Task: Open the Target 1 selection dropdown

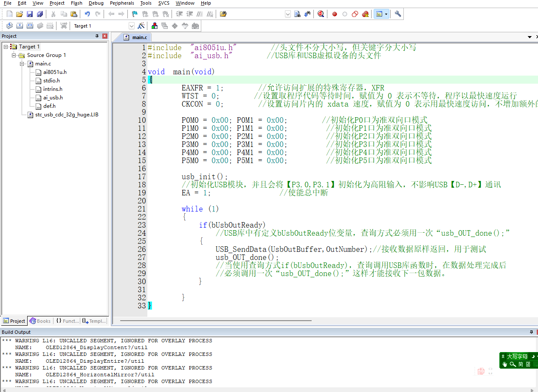Action: click(x=132, y=26)
